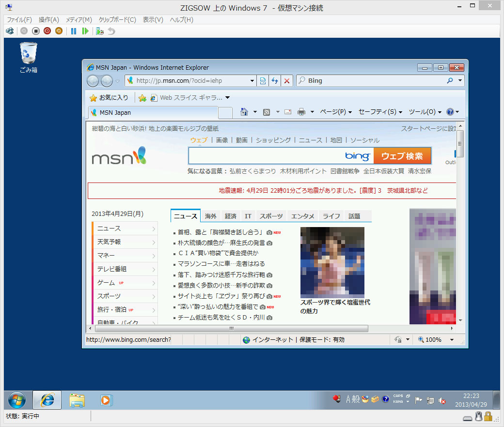
Task: Click the Turn Off (stop) VM icon
Action: click(36, 31)
